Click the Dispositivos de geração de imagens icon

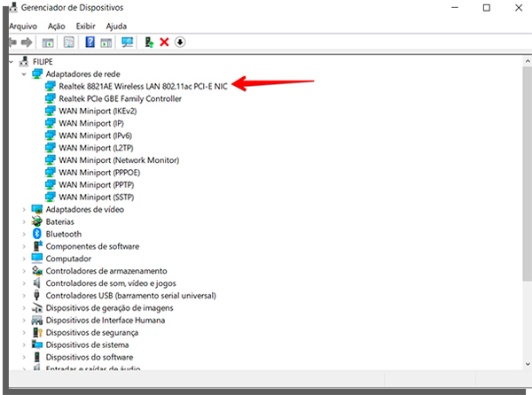pyautogui.click(x=37, y=307)
